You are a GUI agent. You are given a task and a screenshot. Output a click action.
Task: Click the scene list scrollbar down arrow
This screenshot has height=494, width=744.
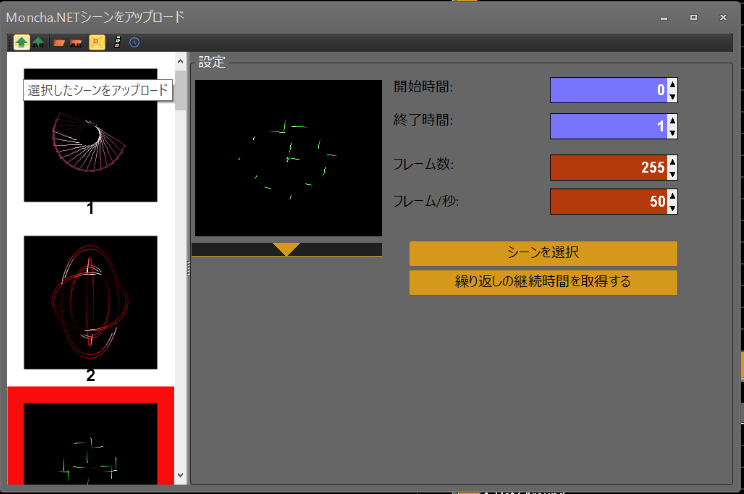coord(180,475)
